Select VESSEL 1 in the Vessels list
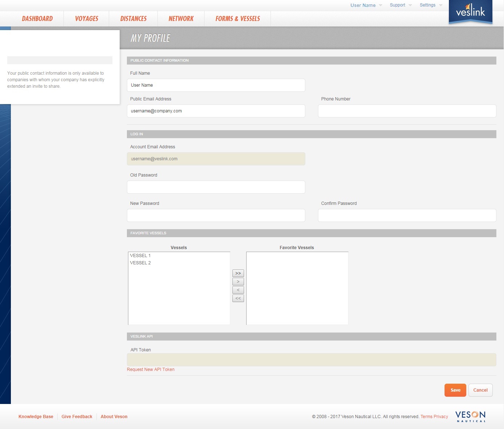The width and height of the screenshot is (504, 429). [140, 255]
